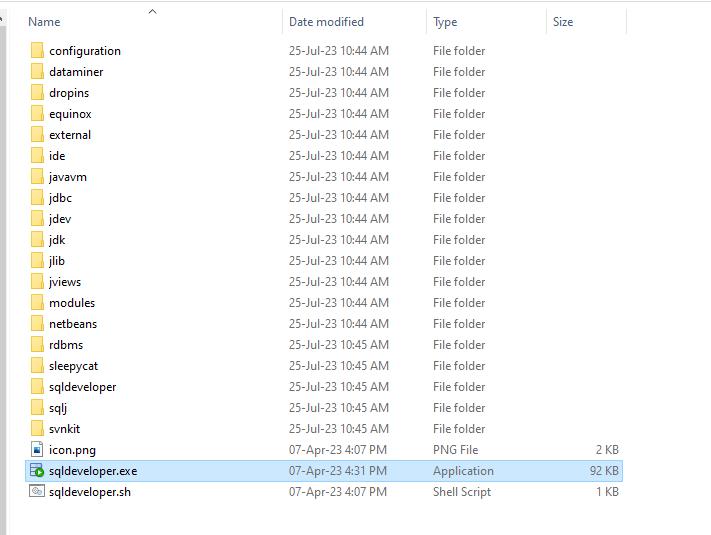
Task: Click the '2 KB' size of icon.png
Action: pyautogui.click(x=607, y=450)
